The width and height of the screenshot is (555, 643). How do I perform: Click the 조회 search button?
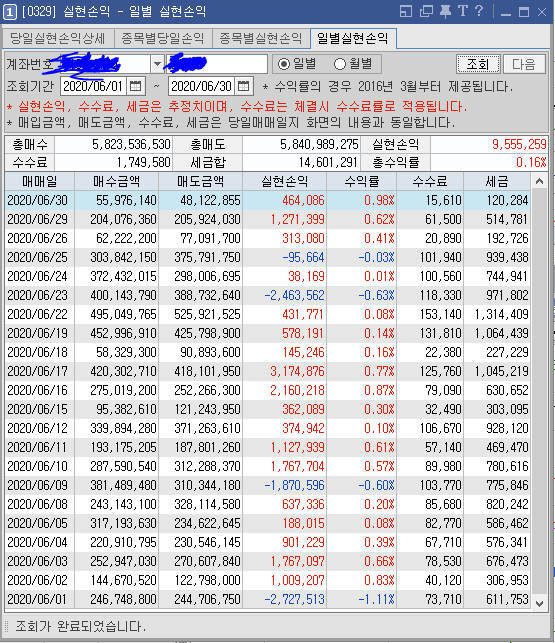pyautogui.click(x=478, y=64)
